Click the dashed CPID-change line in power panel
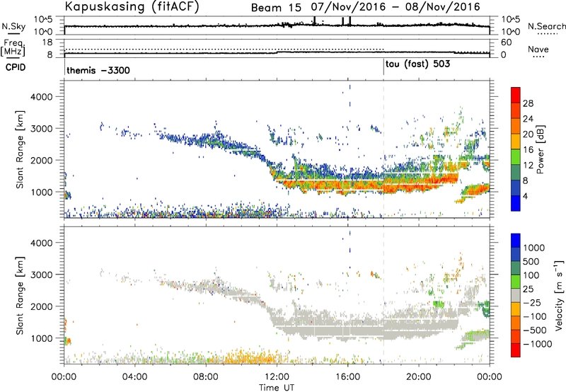 pos(383,149)
